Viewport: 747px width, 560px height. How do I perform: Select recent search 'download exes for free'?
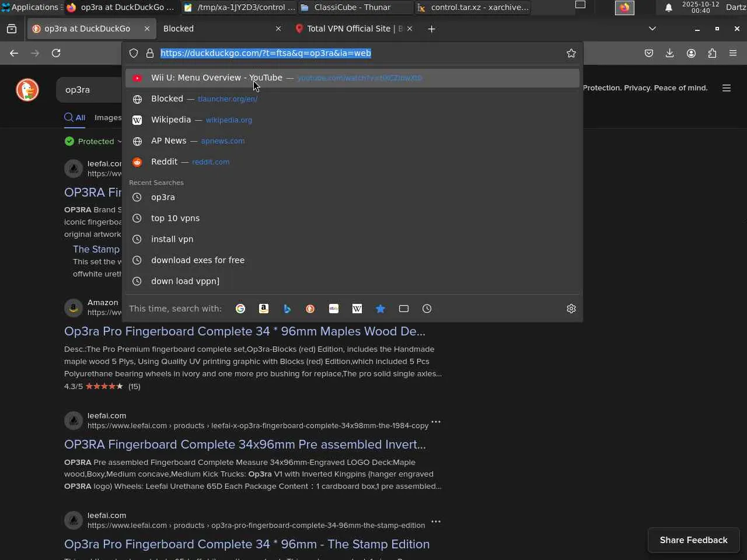(x=352, y=260)
